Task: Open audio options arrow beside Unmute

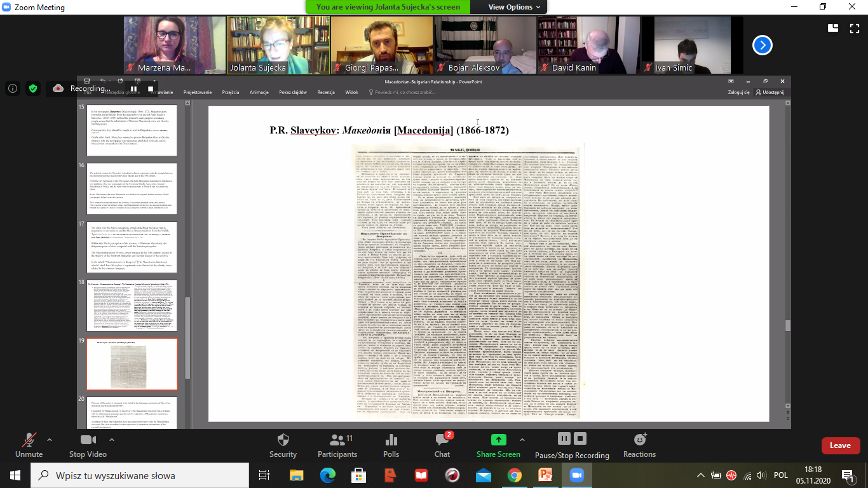Action: 50,440
